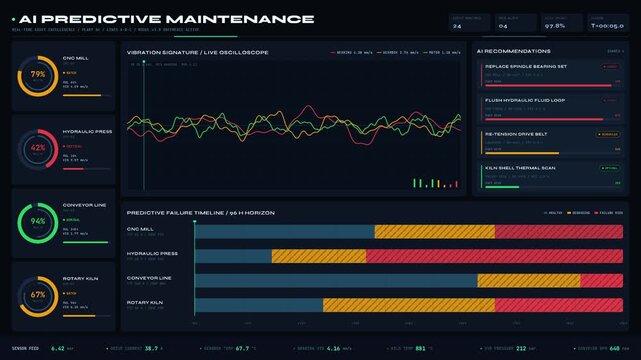
Task: Click the CNC Mill red failure-risk timeline segment
Action: (x=559, y=232)
